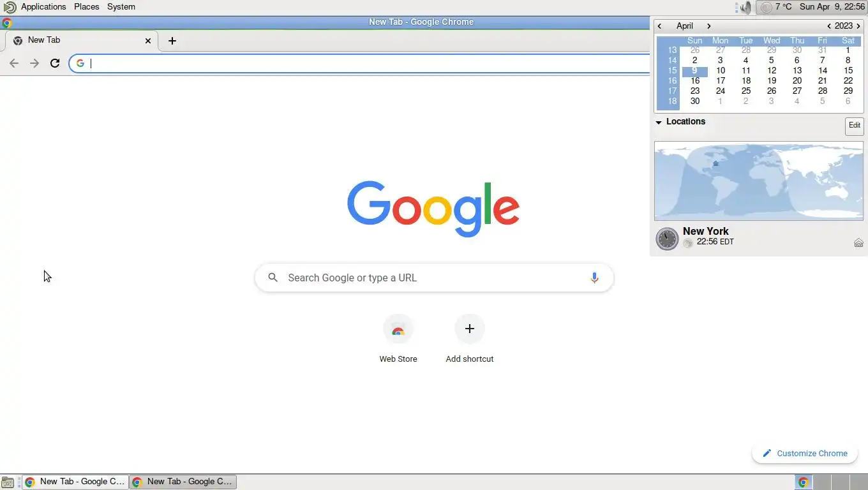Open the Applications menu
Screen dimensions: 868x490
click(x=43, y=6)
